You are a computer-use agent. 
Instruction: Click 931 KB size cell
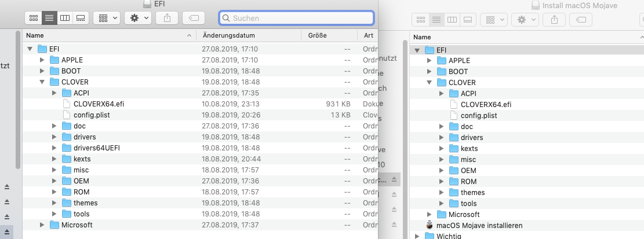tap(338, 104)
